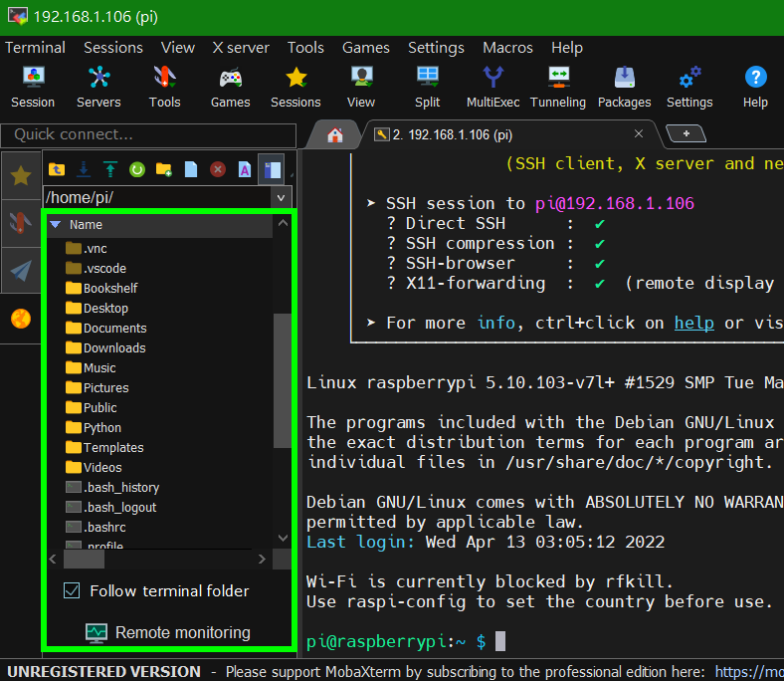Select the Desktop folder

click(97, 309)
